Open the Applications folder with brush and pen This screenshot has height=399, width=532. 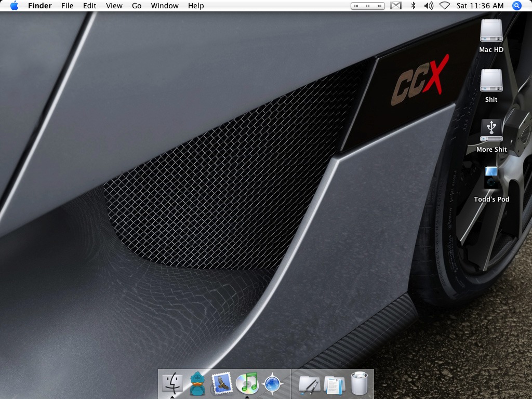(309, 384)
